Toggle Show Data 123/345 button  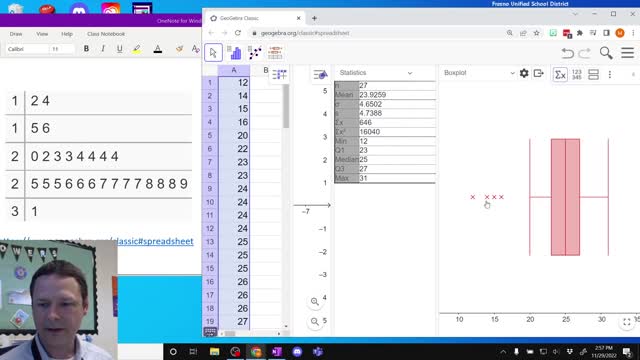point(577,74)
